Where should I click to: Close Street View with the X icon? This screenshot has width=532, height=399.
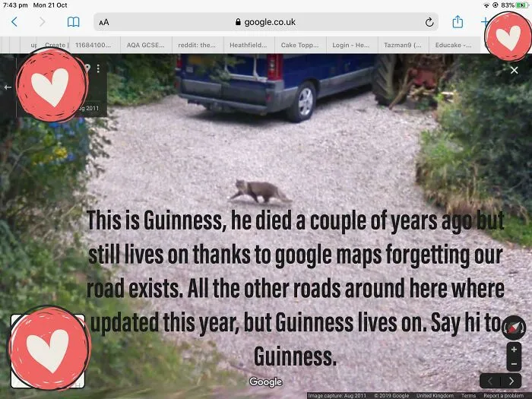click(514, 70)
